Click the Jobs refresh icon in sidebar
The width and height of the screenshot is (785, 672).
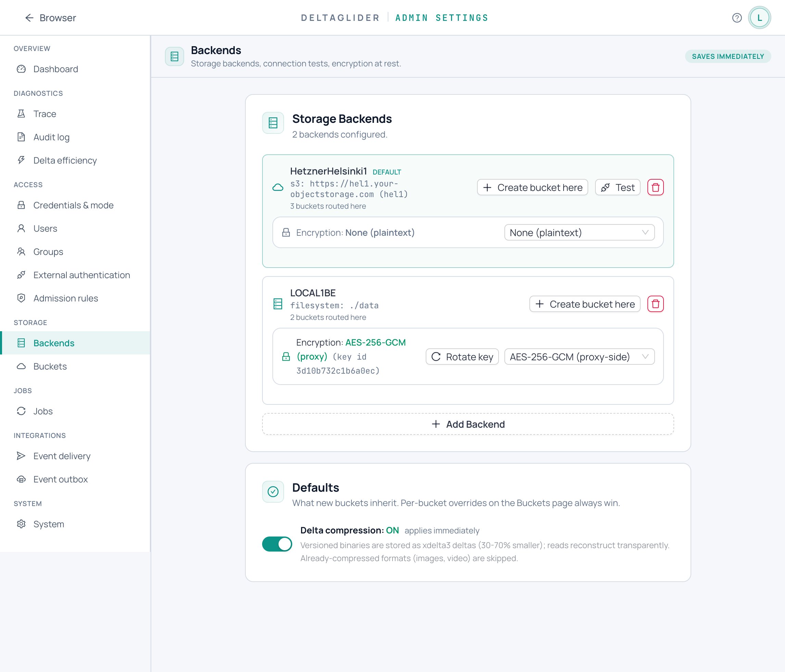point(21,411)
